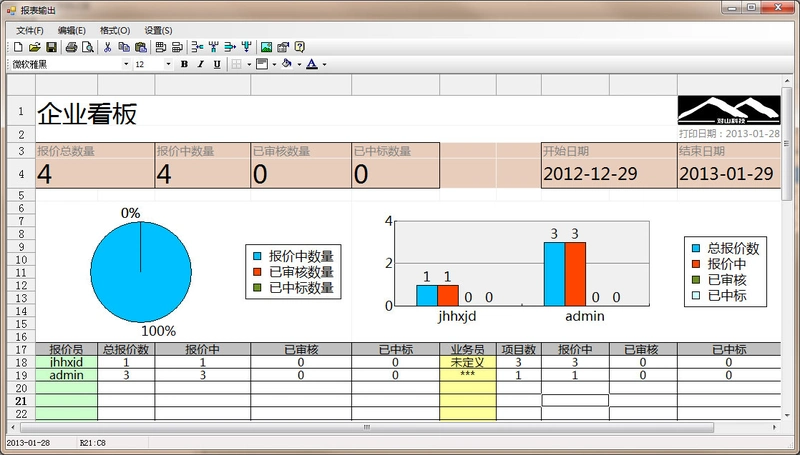Toggle underline formatting
This screenshot has width=800, height=455.
pos(217,64)
